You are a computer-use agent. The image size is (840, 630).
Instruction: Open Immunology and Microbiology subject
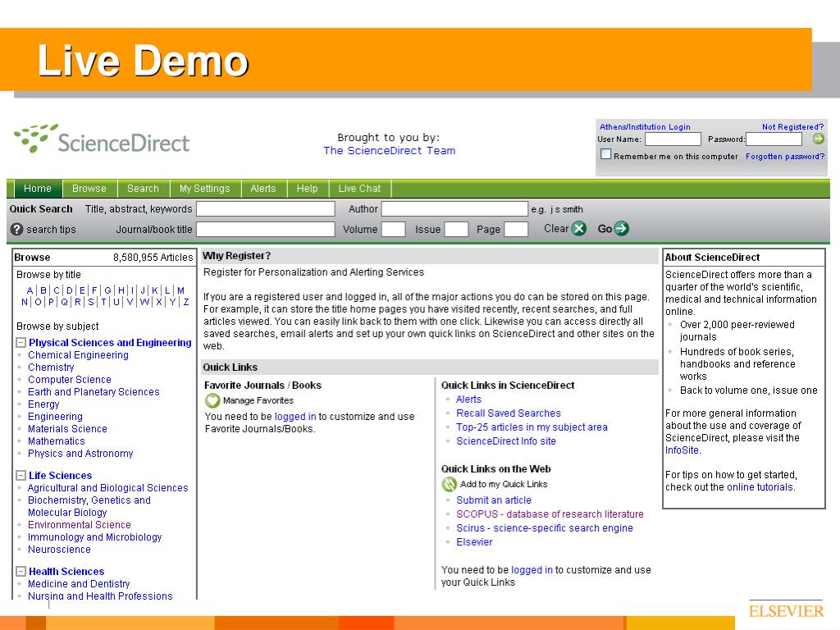[x=95, y=537]
